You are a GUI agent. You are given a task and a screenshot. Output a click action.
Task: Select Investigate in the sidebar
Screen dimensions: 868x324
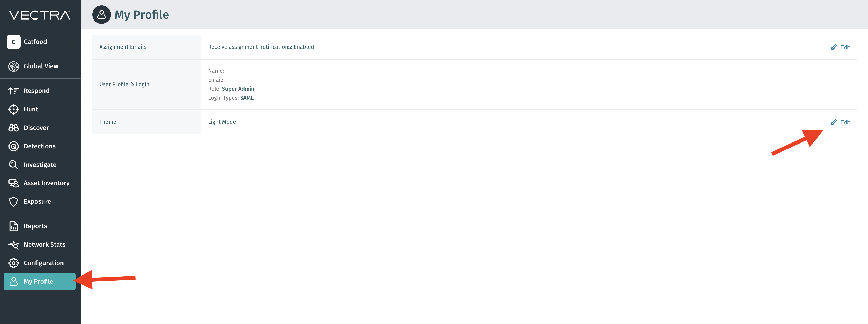pyautogui.click(x=40, y=165)
